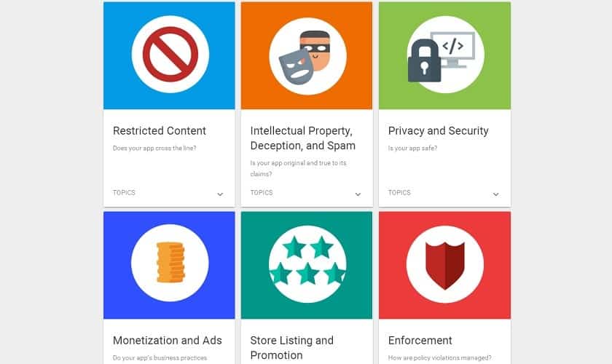Expand Topics chevron under Privacy and Security

click(495, 194)
